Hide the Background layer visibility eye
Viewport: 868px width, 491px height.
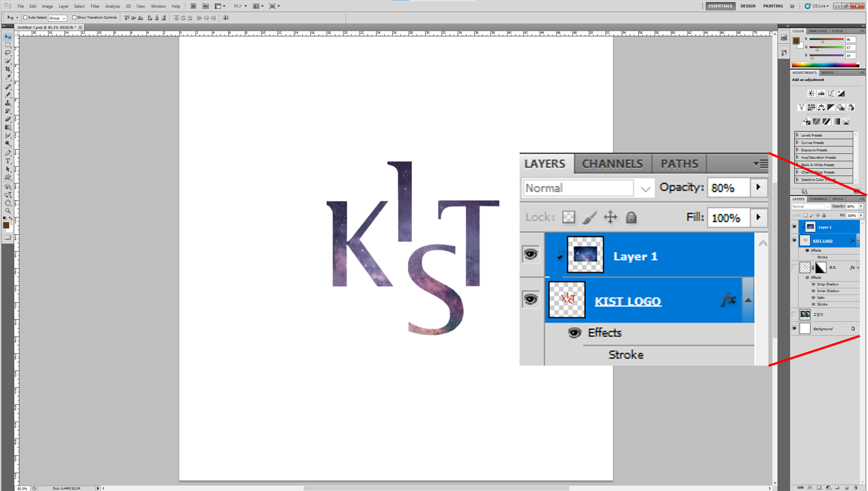[794, 328]
